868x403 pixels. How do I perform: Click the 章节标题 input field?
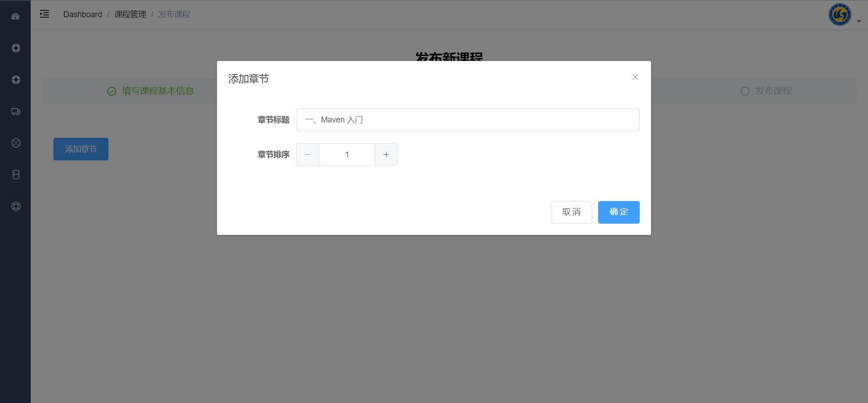pos(467,120)
